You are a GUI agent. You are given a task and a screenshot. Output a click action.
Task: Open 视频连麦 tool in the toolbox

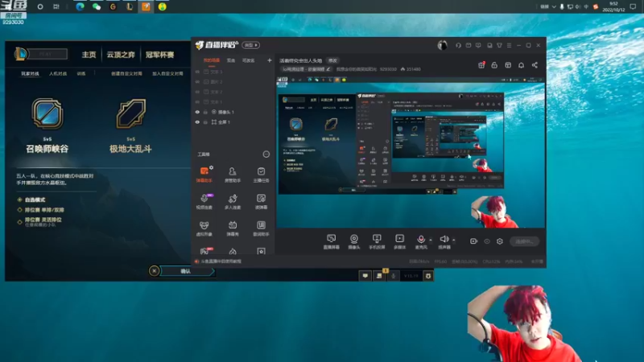click(x=204, y=201)
